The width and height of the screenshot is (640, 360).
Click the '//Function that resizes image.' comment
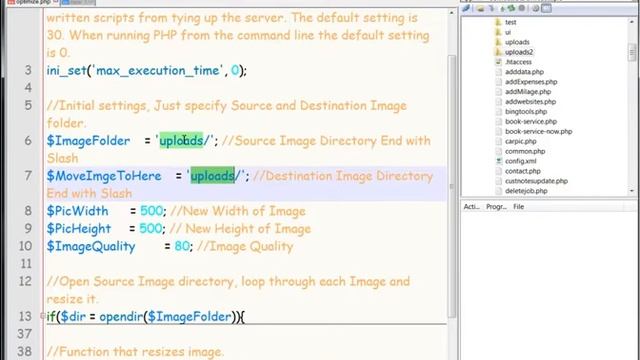[135, 351]
